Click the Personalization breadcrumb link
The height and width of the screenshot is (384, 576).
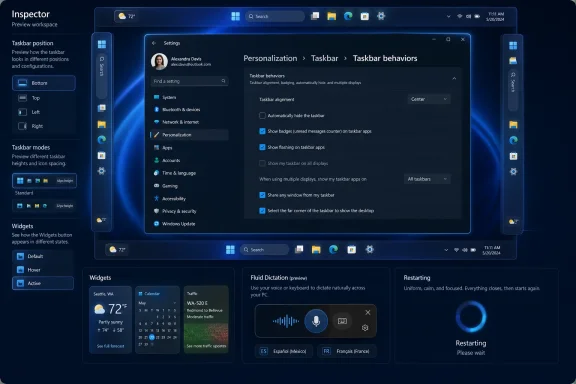(270, 58)
